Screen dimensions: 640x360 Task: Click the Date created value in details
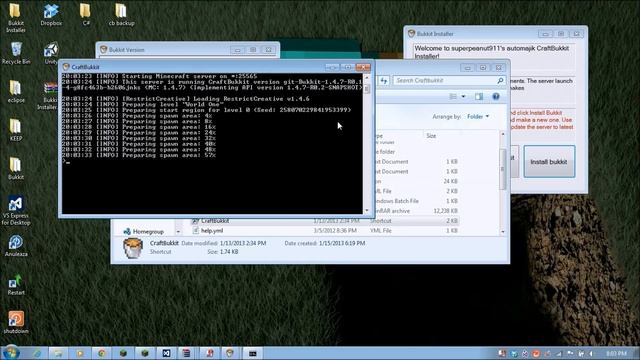pos(342,243)
